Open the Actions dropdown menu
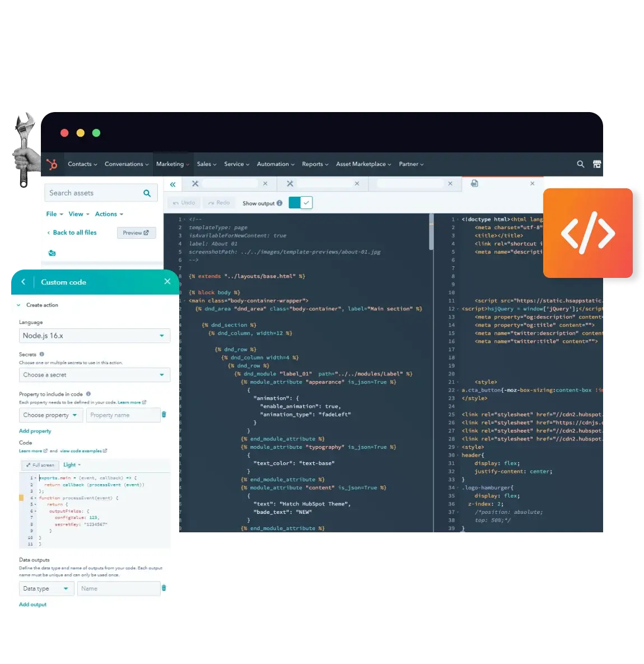 click(x=109, y=214)
